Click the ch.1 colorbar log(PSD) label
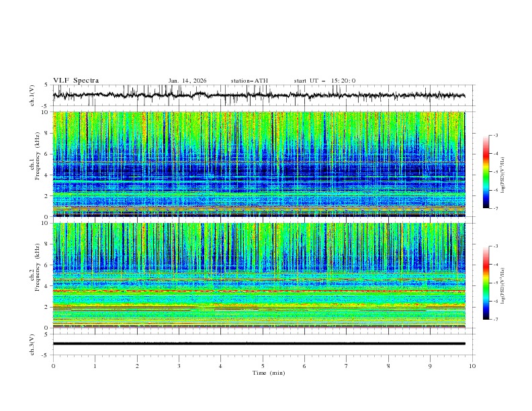 click(503, 175)
